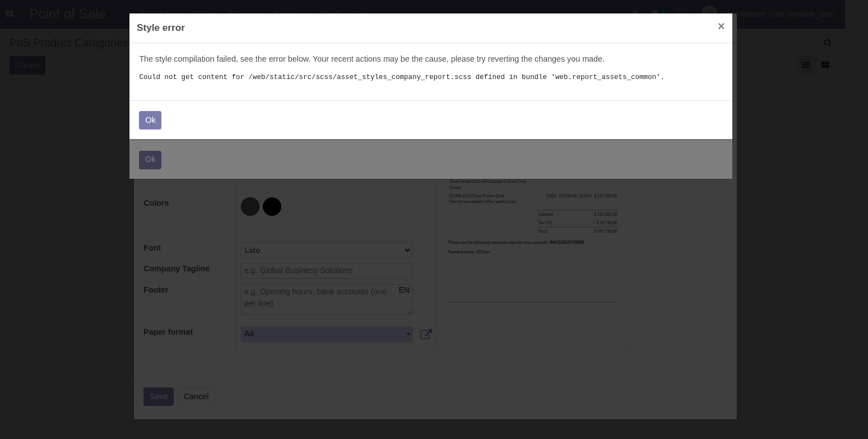Save the document layout settings
This screenshot has width=868, height=439.
point(158,396)
